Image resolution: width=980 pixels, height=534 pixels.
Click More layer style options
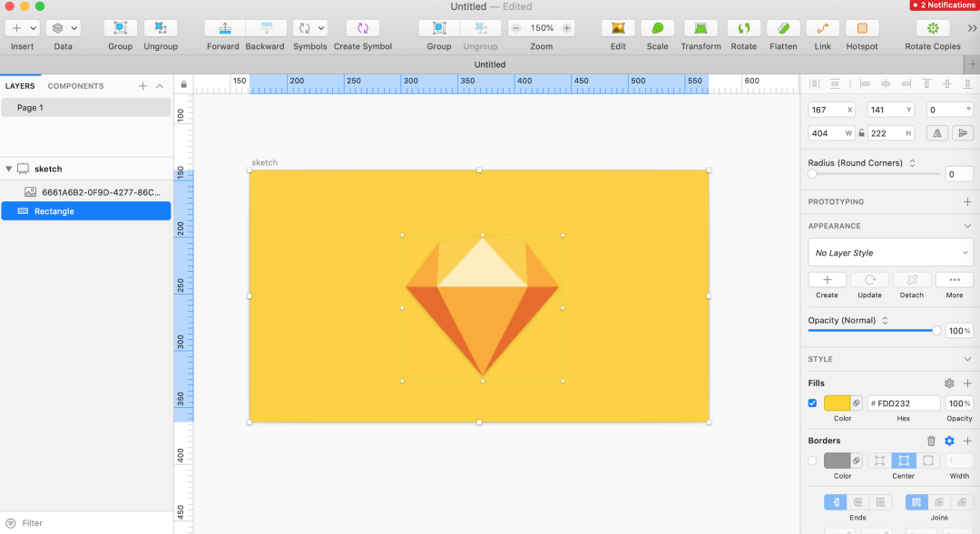point(955,280)
